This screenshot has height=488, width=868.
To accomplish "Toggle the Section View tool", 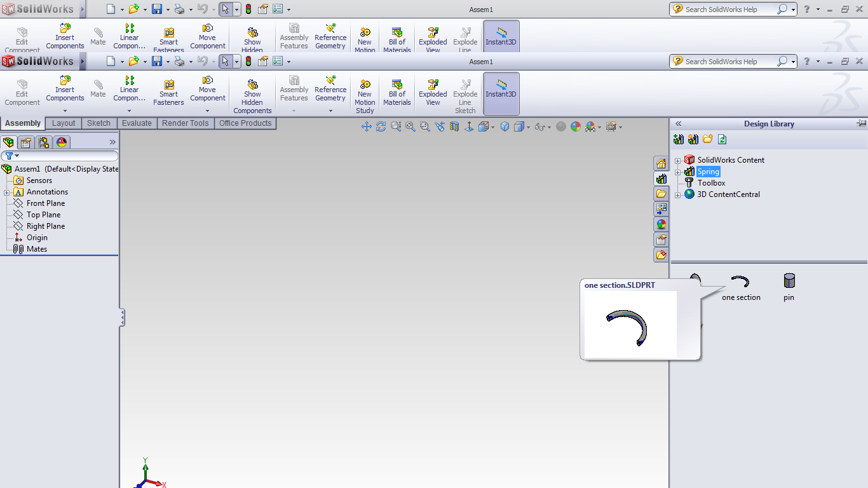I will [454, 126].
